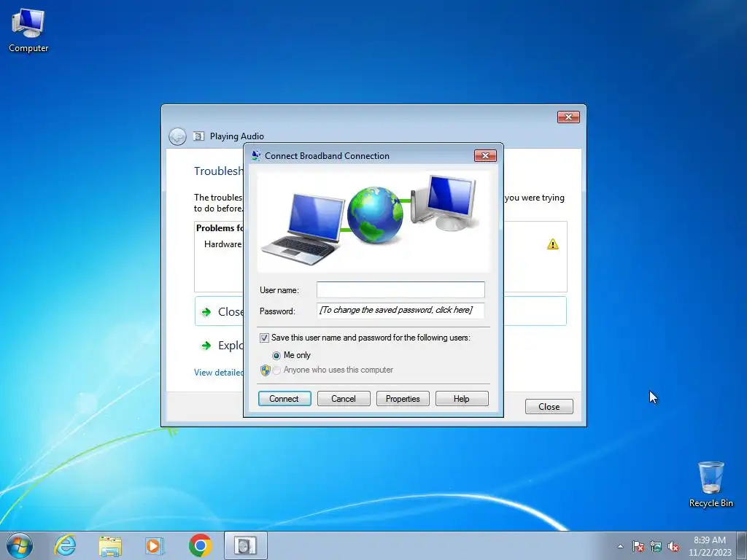Cancel the broadband connection dialog

(x=344, y=399)
